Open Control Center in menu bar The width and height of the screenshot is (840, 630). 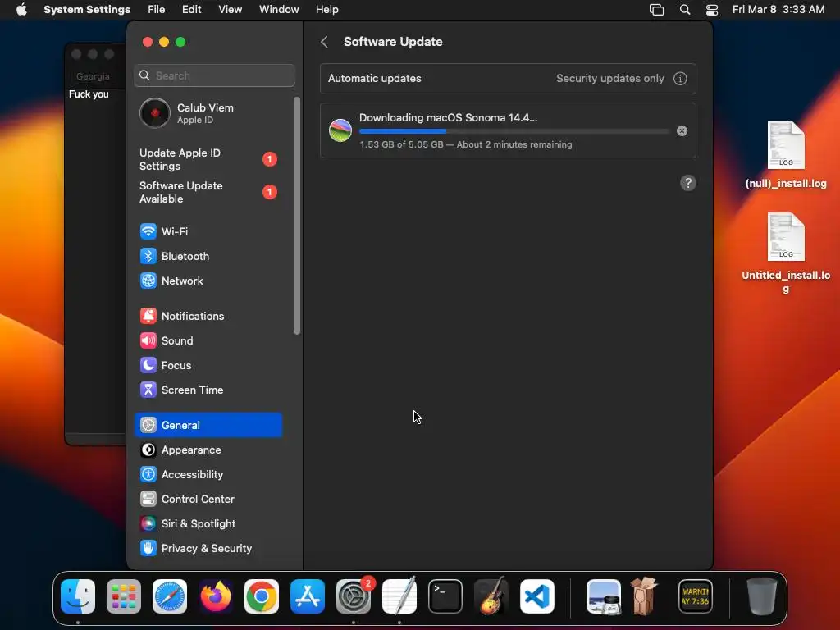coord(712,10)
